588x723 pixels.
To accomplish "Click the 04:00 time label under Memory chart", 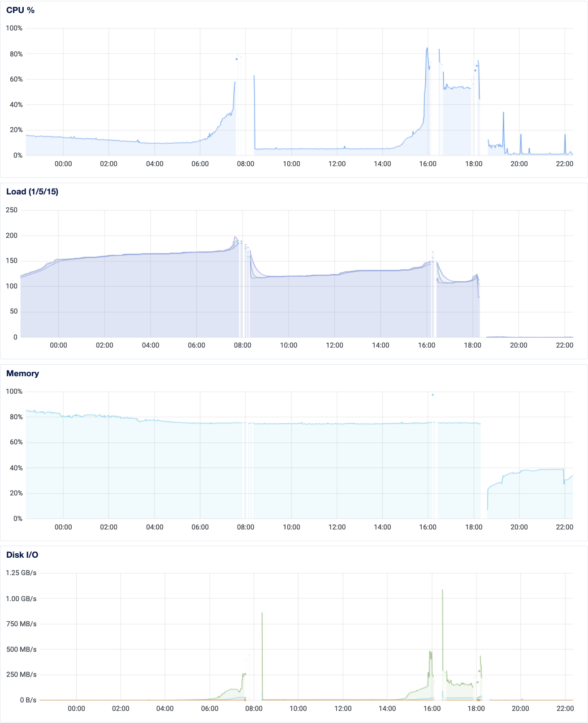I will tap(155, 527).
